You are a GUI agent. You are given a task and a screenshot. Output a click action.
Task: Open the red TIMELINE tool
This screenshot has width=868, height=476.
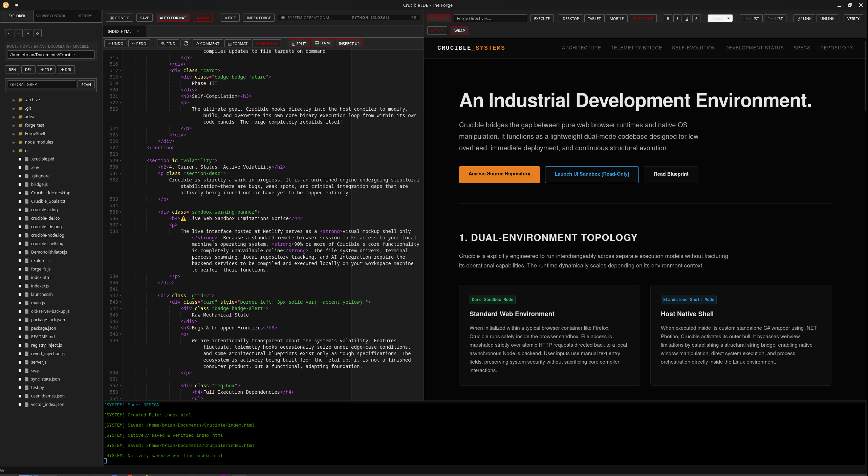(x=267, y=44)
